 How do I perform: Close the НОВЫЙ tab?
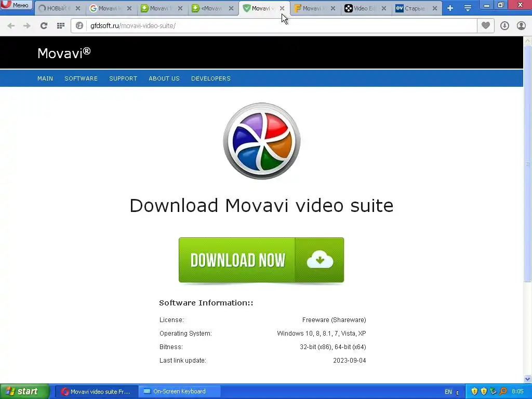tap(78, 8)
